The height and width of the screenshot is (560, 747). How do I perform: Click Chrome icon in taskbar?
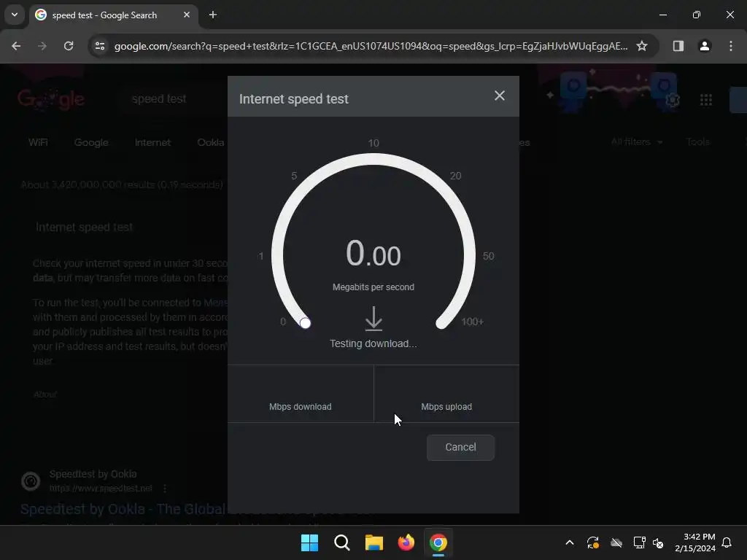[438, 542]
